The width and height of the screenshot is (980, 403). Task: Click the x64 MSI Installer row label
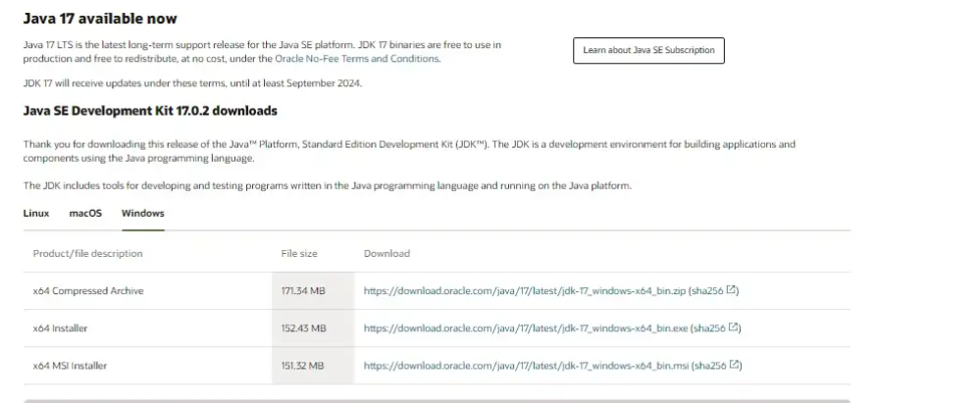click(70, 366)
